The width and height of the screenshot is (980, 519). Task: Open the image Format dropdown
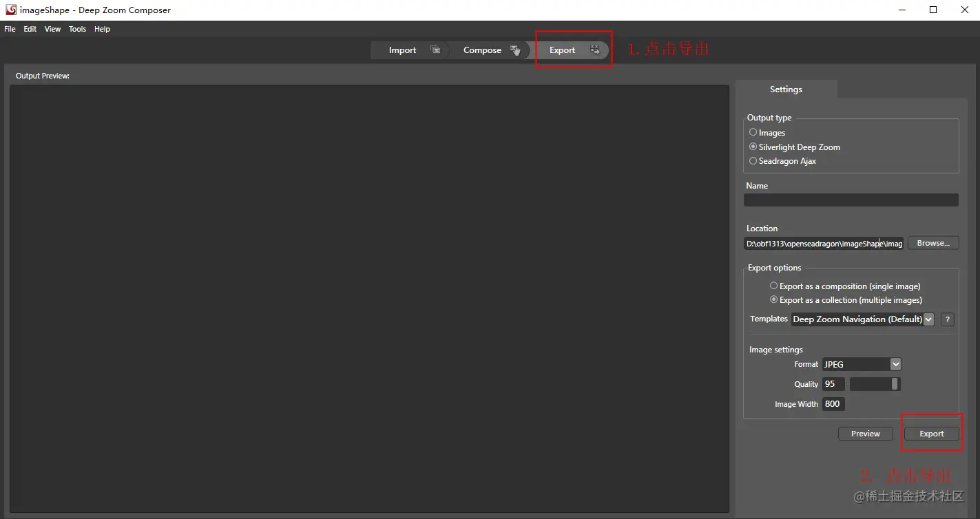point(862,364)
